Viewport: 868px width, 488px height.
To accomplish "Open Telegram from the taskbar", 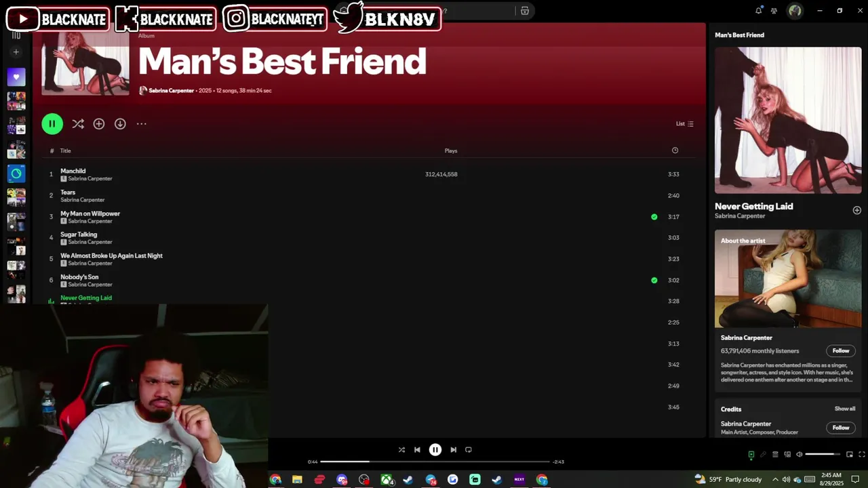I will point(431,480).
